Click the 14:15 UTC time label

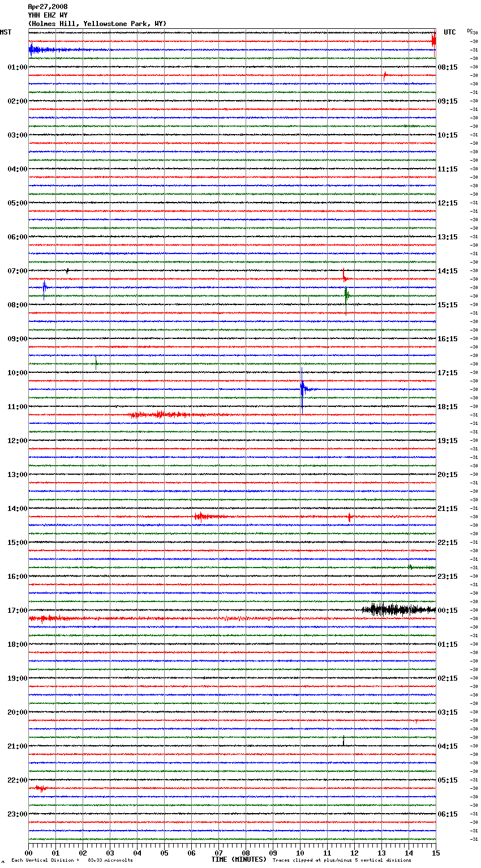click(448, 271)
